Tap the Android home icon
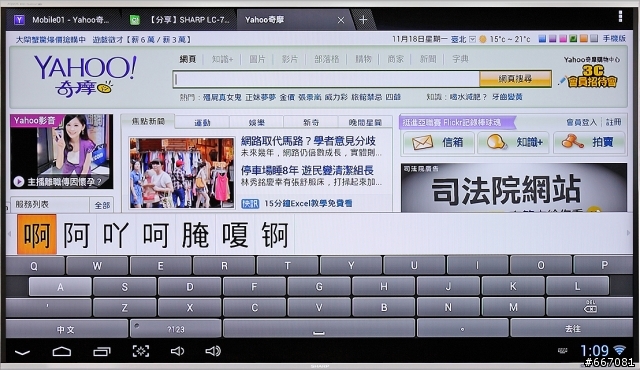 [62, 351]
